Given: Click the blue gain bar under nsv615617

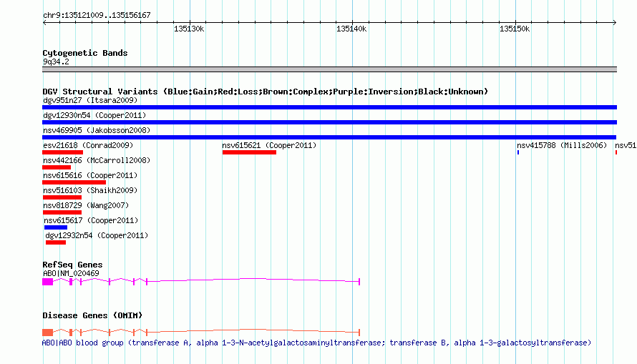Looking at the screenshot, I should click(x=56, y=227).
